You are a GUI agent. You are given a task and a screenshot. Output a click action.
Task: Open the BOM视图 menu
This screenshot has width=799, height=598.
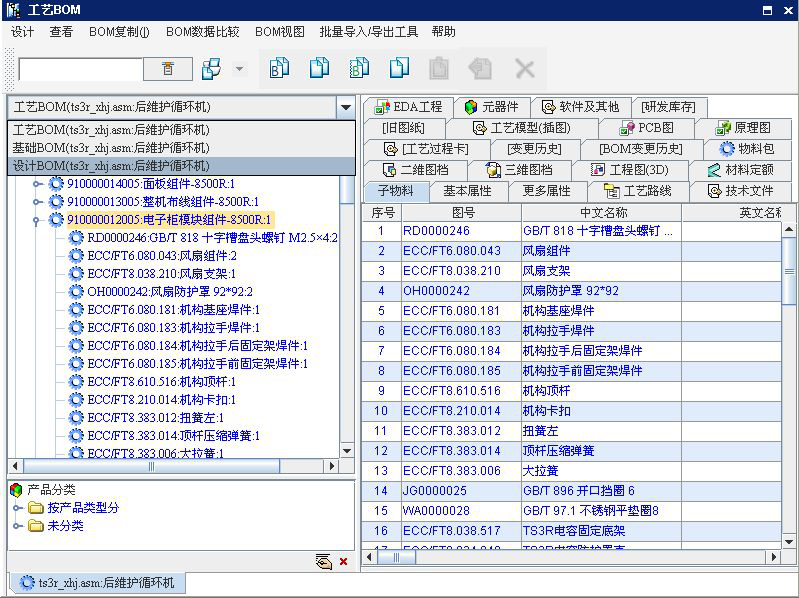coord(279,32)
